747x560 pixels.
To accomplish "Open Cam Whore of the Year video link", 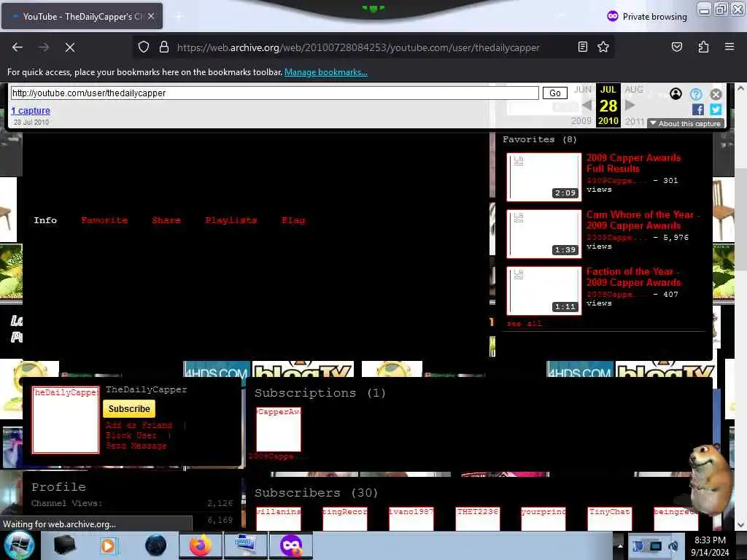I will click(642, 220).
